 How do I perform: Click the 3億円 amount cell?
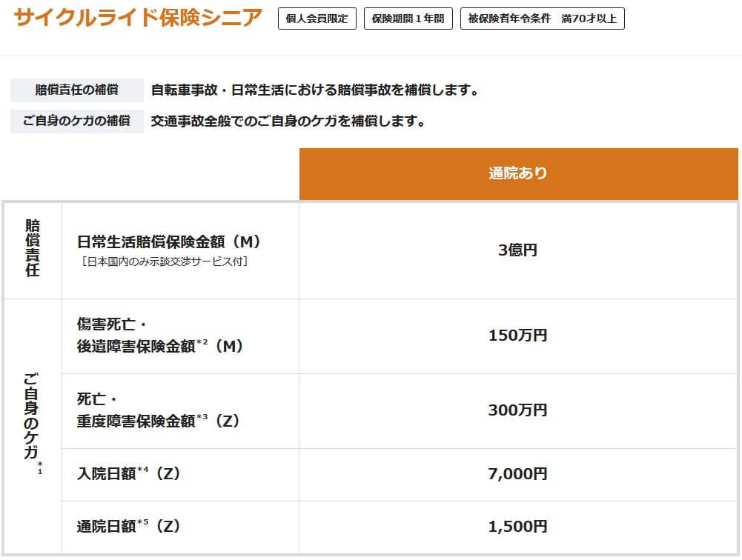[517, 250]
